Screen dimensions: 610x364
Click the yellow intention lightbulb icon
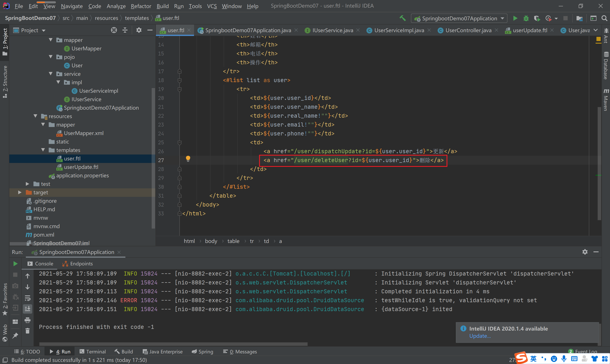(x=188, y=159)
